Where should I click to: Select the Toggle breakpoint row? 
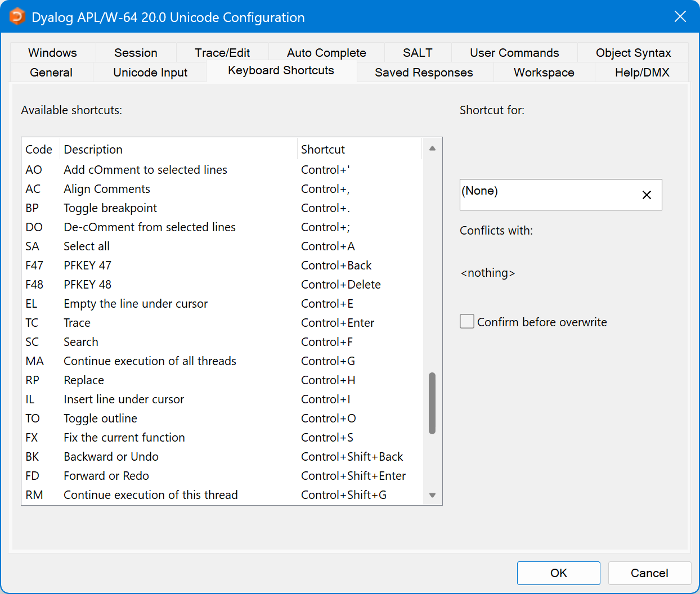222,208
